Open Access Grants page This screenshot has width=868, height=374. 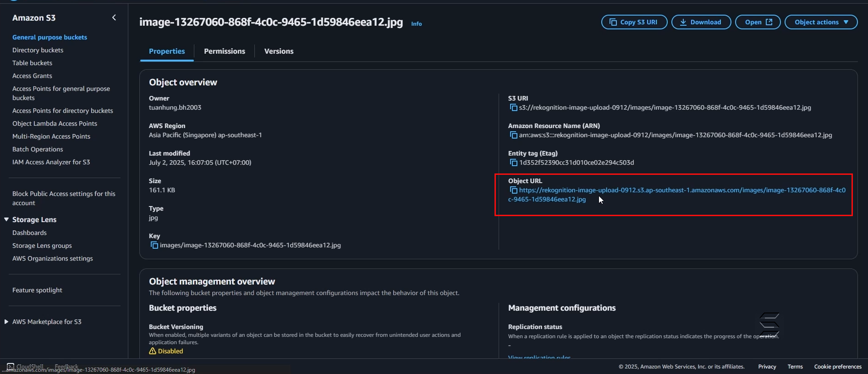pos(32,76)
